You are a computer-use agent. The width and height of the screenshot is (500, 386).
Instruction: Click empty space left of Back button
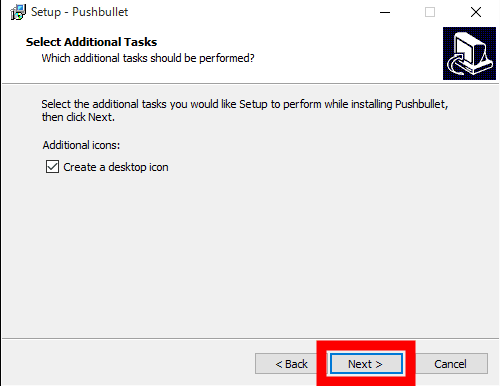click(128, 363)
